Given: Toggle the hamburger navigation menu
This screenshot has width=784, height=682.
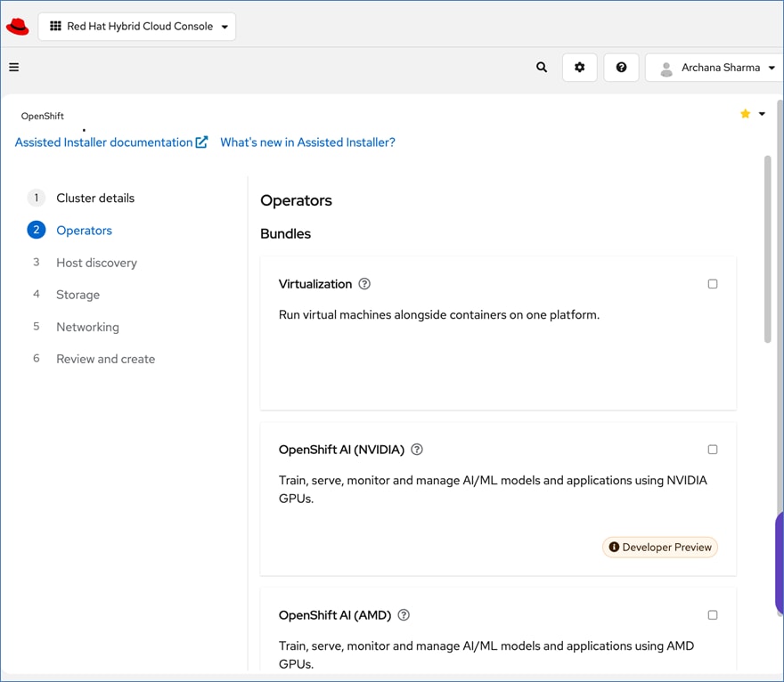Looking at the screenshot, I should click(x=14, y=67).
